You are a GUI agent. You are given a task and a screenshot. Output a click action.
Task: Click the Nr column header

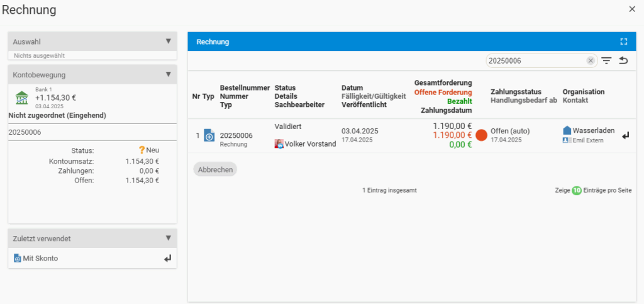196,96
